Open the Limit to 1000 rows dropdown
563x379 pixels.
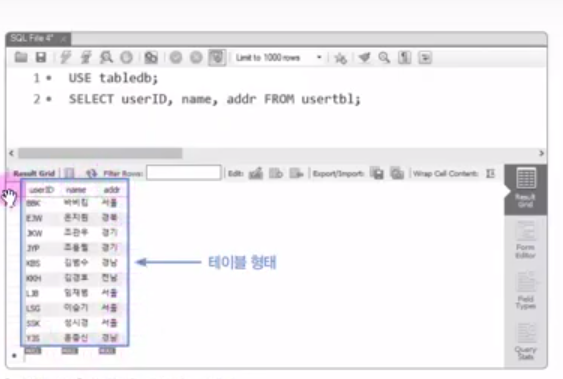(279, 57)
